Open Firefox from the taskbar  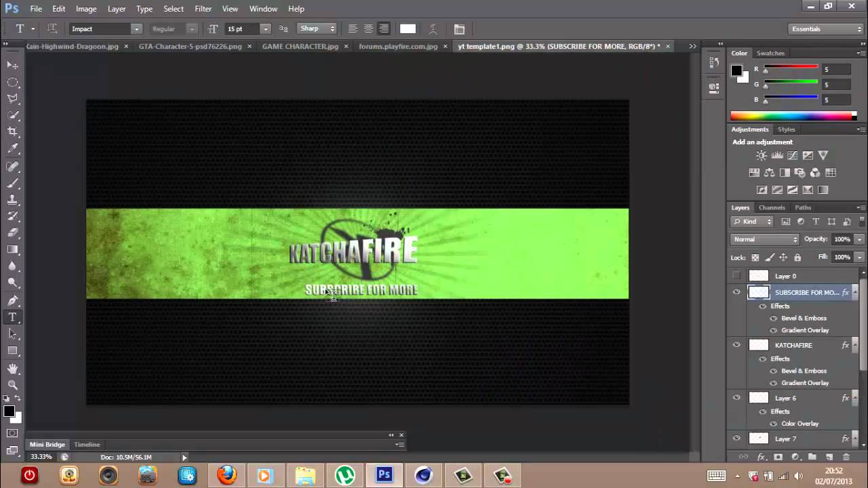pyautogui.click(x=226, y=475)
